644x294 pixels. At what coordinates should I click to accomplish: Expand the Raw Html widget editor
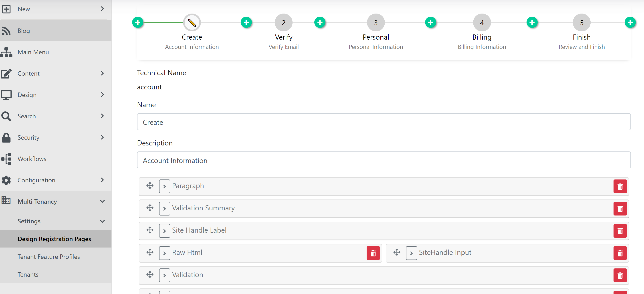[164, 253]
